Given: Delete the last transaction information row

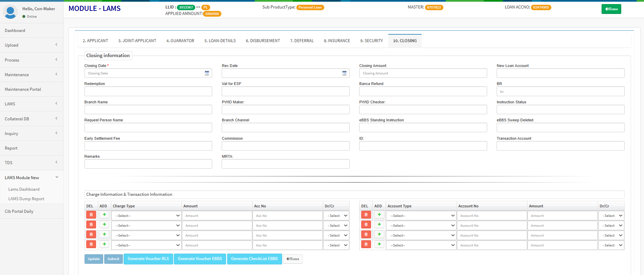Looking at the screenshot, I should coord(366,244).
